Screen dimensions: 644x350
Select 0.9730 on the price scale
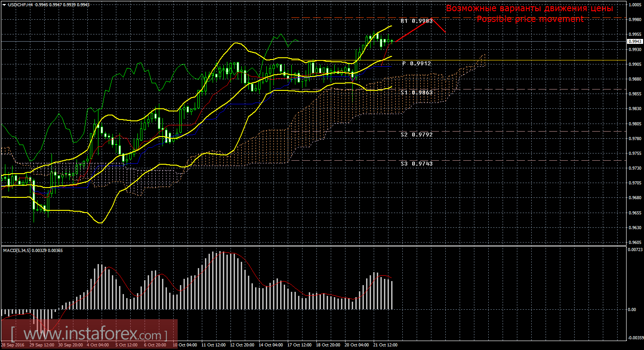tap(635, 168)
